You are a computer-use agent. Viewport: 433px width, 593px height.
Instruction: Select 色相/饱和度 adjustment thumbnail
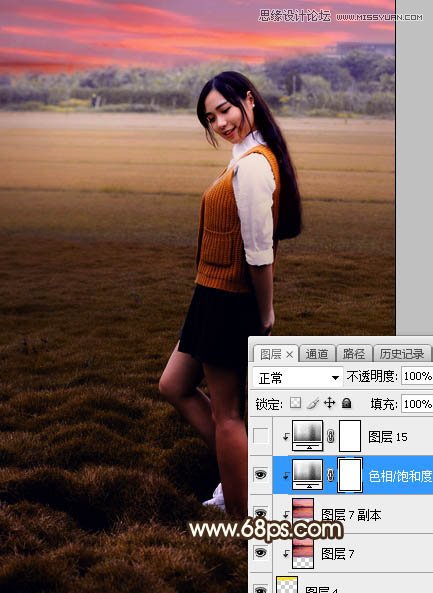click(x=307, y=475)
